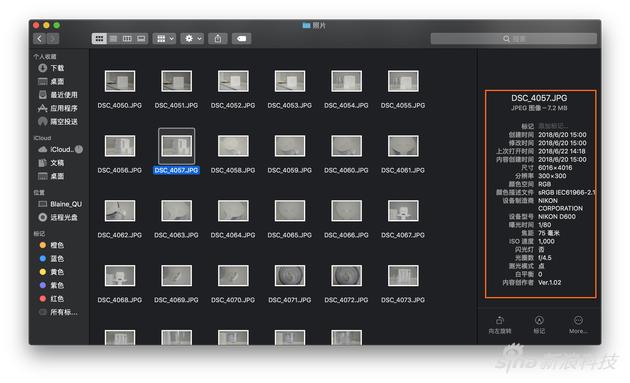
Task: Go forward with the toolbar forward arrow
Action: pos(53,39)
